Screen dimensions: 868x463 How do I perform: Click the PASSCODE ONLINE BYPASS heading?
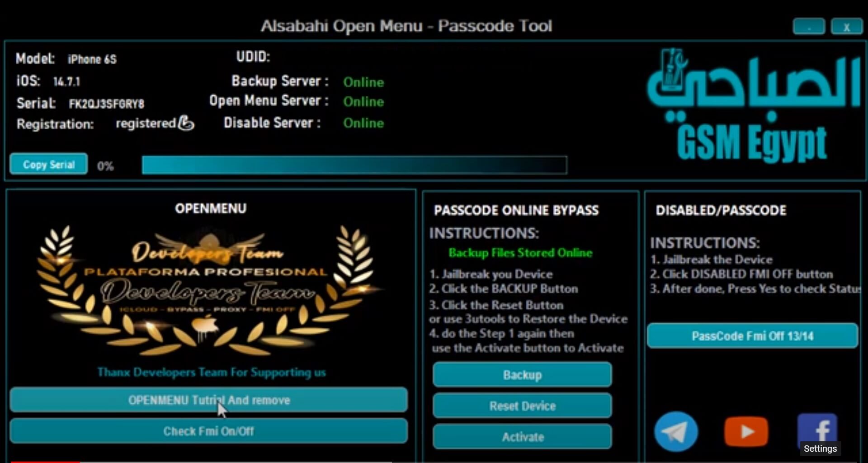516,210
